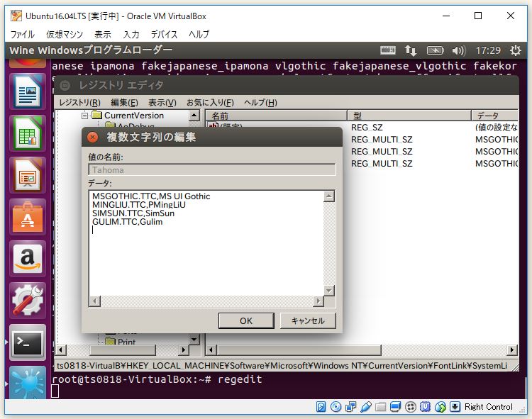The width and height of the screenshot is (532, 419).
Task: Open the レジストリ(R) menu in registry editor
Action: (79, 102)
